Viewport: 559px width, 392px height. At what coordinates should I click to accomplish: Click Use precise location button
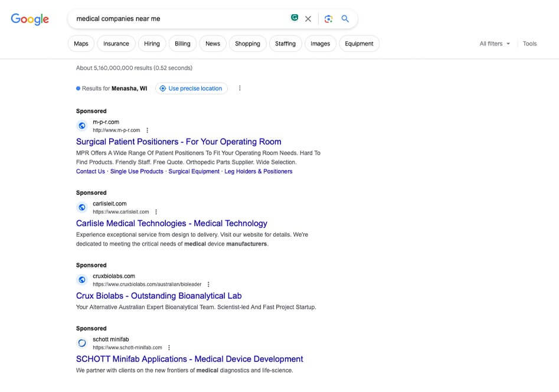point(191,89)
